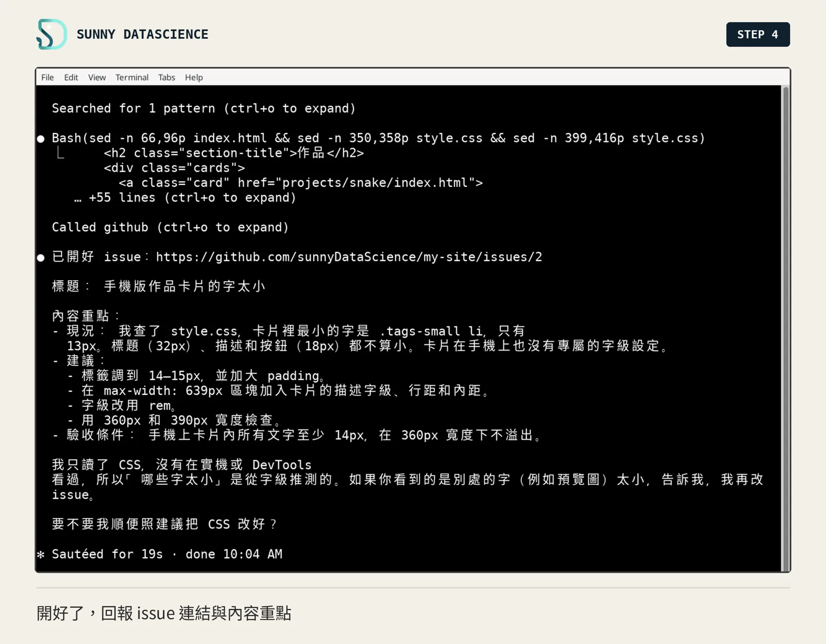Image resolution: width=826 pixels, height=644 pixels.
Task: Click the caption '開好了，回報 issue 連結與內容重點'
Action: point(164,613)
